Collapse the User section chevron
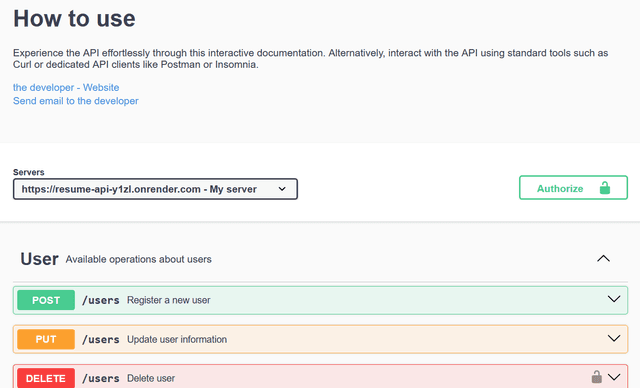The image size is (640, 388). tap(603, 259)
